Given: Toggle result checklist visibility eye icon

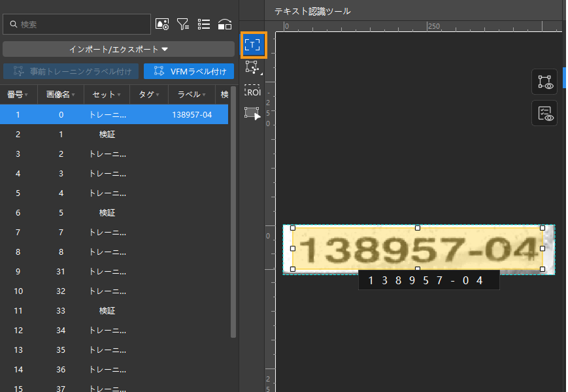Looking at the screenshot, I should point(544,113).
